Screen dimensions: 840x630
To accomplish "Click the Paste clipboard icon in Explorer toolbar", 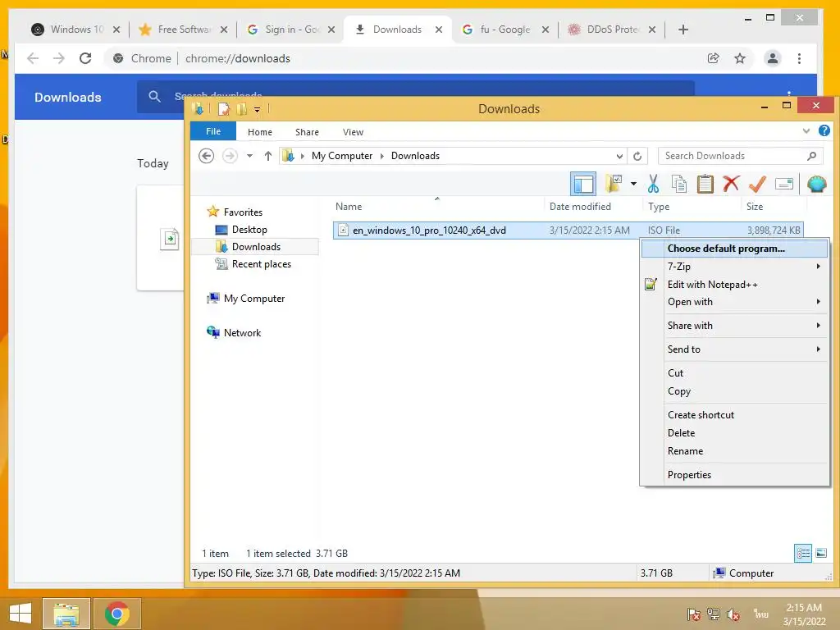I will pos(705,184).
